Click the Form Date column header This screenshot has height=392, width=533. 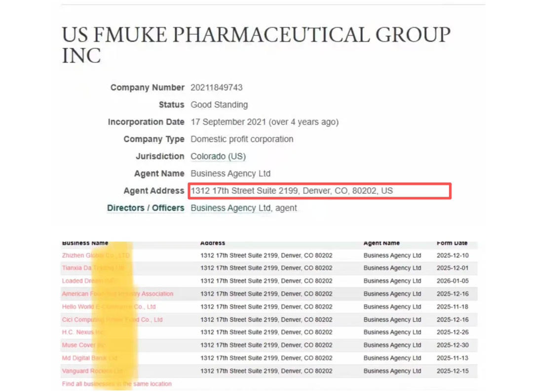pos(452,243)
